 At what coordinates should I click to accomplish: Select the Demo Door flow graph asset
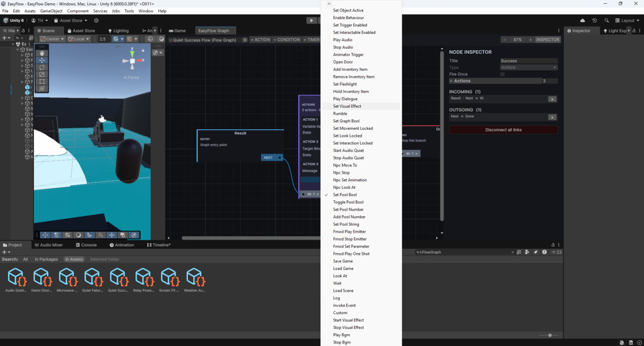[x=41, y=280]
